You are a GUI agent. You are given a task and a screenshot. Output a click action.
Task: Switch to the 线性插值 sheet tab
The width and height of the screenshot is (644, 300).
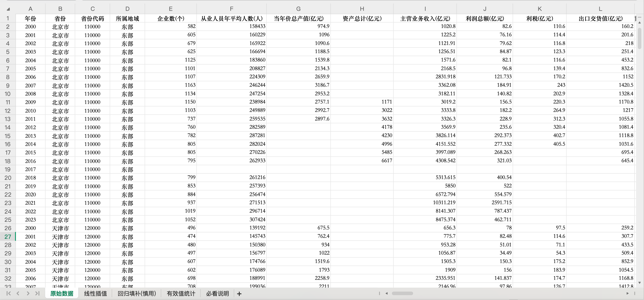click(x=96, y=294)
